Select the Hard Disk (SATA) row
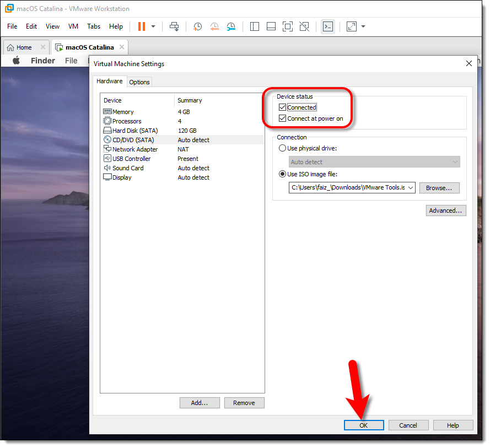The height and width of the screenshot is (448, 490). [182, 131]
